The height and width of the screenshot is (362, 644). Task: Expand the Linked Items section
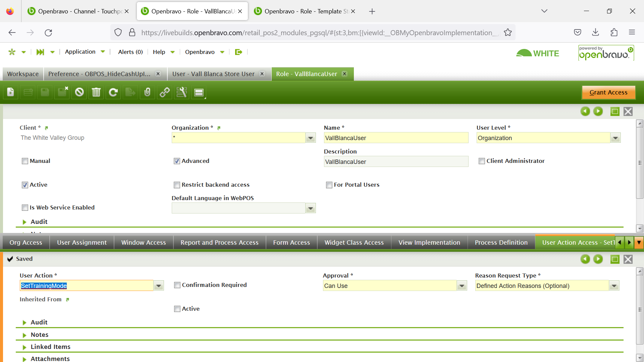tap(50, 347)
